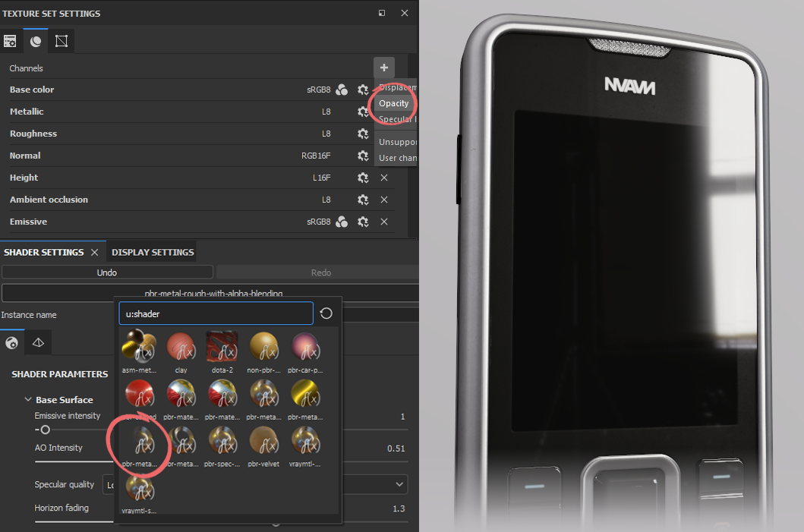Choose the asm-met shader thumbnail

coord(139,351)
